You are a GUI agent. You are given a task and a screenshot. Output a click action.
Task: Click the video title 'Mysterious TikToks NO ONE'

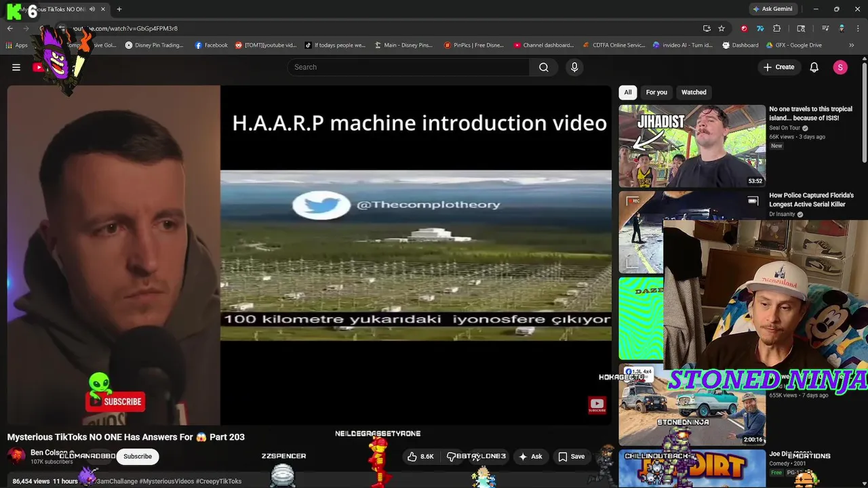126,437
